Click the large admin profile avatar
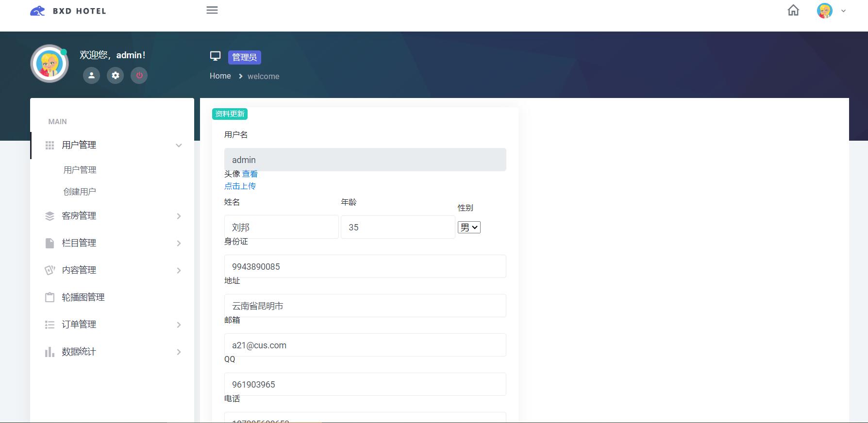The width and height of the screenshot is (868, 423). point(50,64)
